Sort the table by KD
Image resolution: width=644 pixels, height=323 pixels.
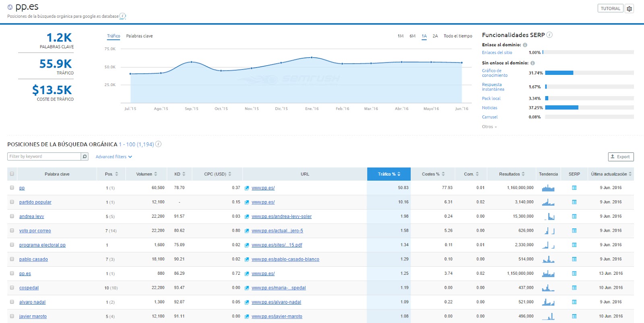pyautogui.click(x=180, y=174)
